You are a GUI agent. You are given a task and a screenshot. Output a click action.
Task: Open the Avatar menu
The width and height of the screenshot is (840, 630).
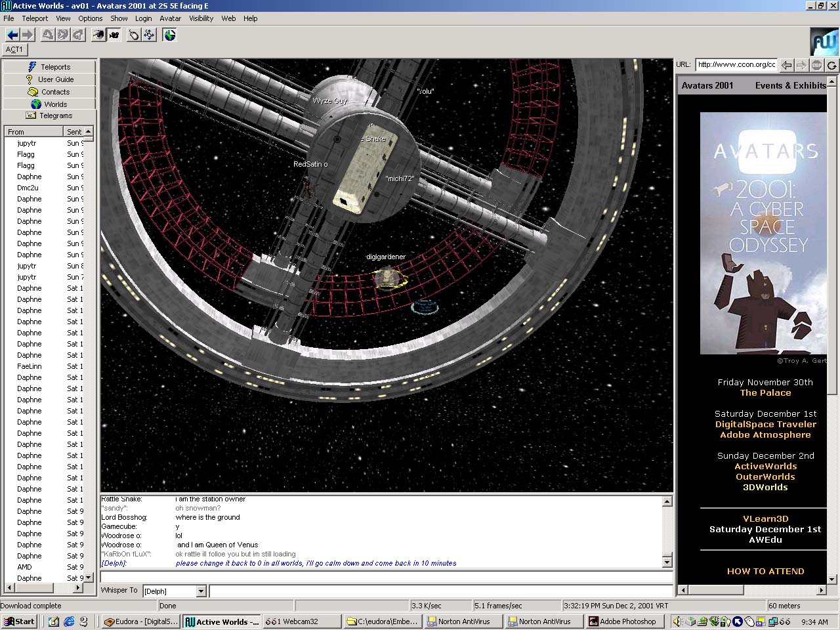(170, 18)
